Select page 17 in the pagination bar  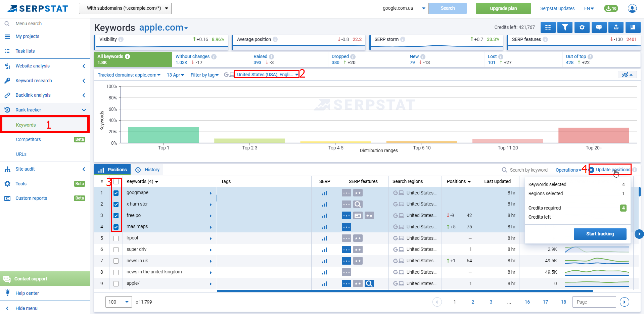pyautogui.click(x=545, y=302)
